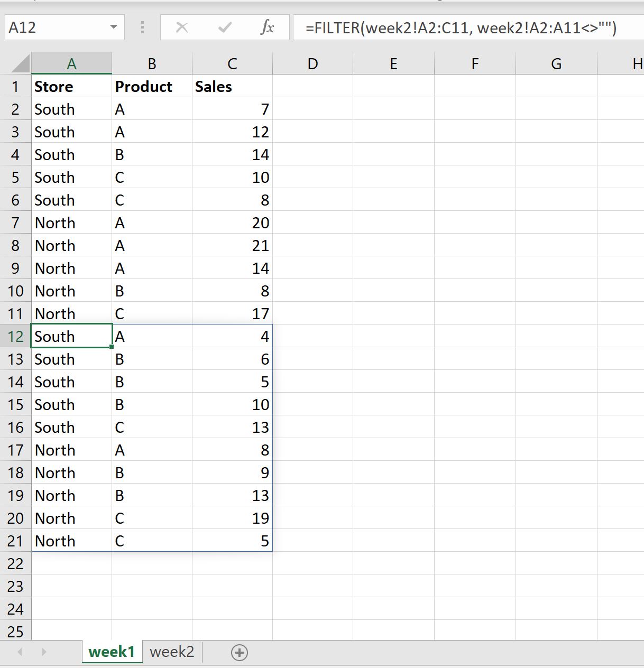Click column H header
The width and height of the screenshot is (644, 668).
[637, 63]
